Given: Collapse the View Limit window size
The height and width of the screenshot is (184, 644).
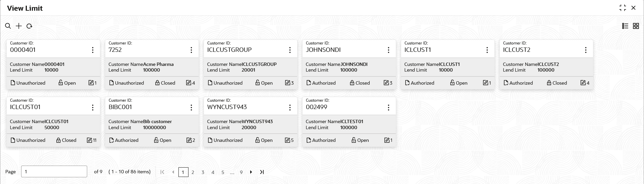Looking at the screenshot, I should [623, 8].
